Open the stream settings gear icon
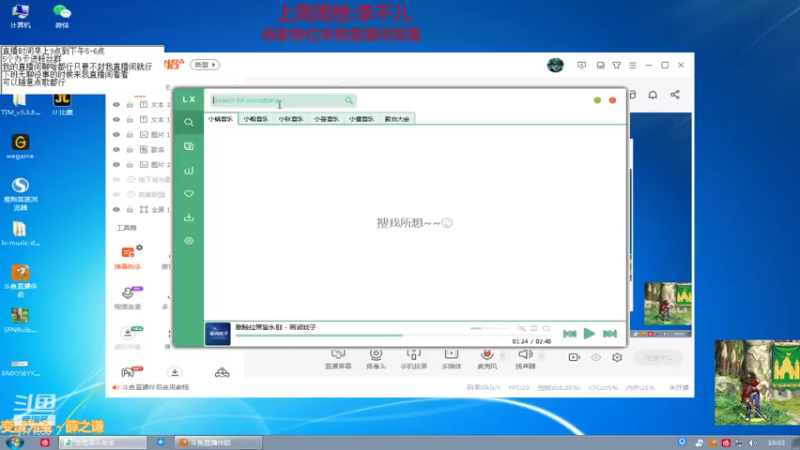 pos(617,357)
